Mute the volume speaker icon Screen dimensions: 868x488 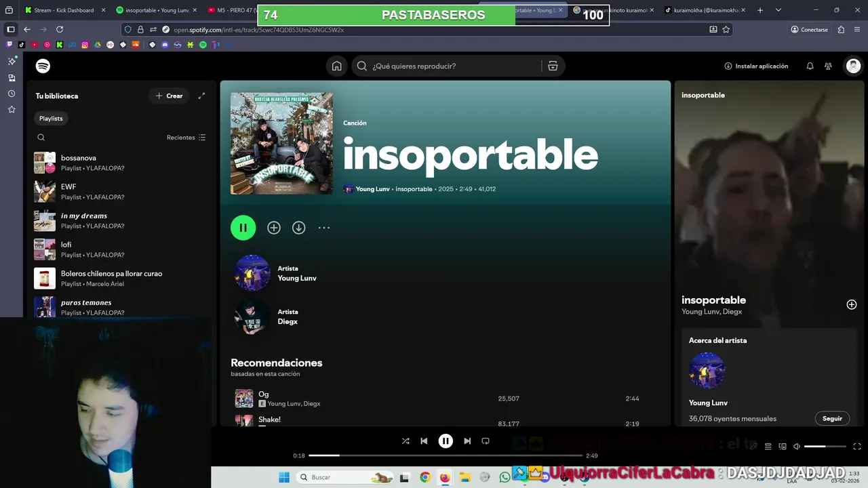point(797,446)
